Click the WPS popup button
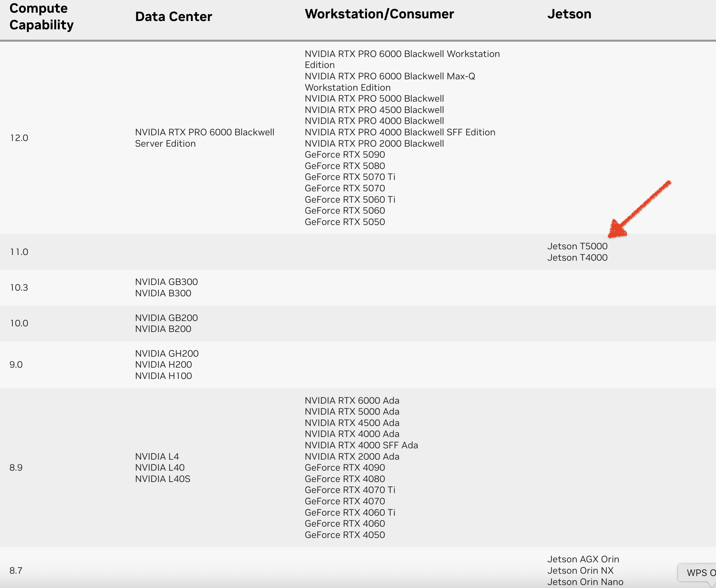Screen dimensions: 716x588 [698, 573]
